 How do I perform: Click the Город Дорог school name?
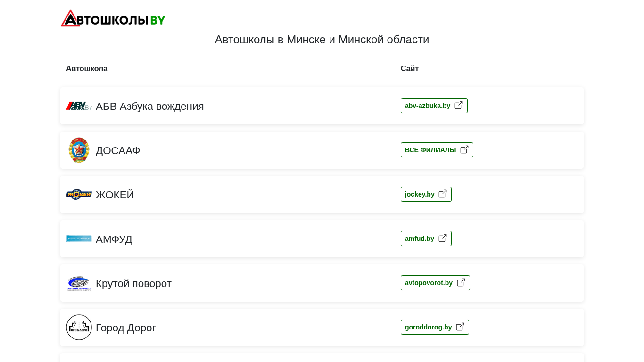(x=125, y=328)
